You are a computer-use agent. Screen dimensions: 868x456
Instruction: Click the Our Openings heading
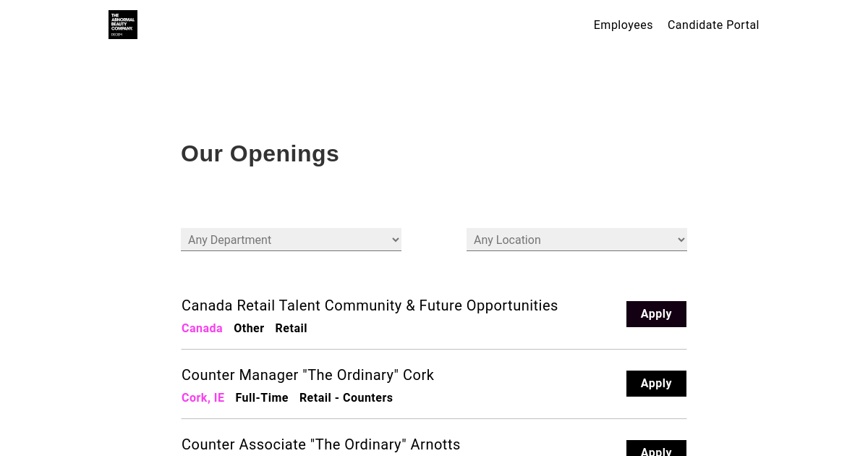(x=260, y=153)
